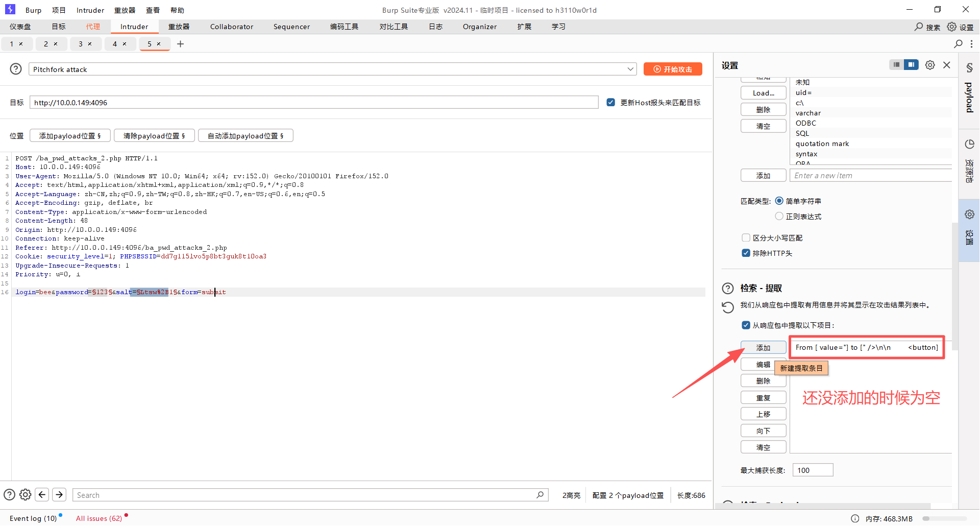This screenshot has width=980, height=526.
Task: Open the Burp menu
Action: coord(33,10)
